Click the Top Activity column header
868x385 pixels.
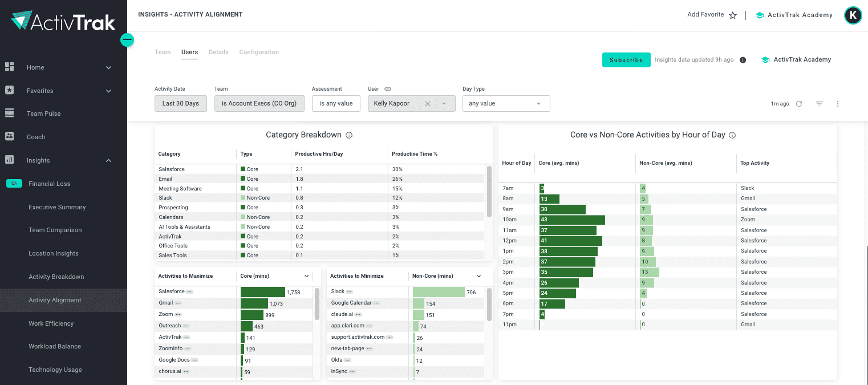pyautogui.click(x=755, y=163)
